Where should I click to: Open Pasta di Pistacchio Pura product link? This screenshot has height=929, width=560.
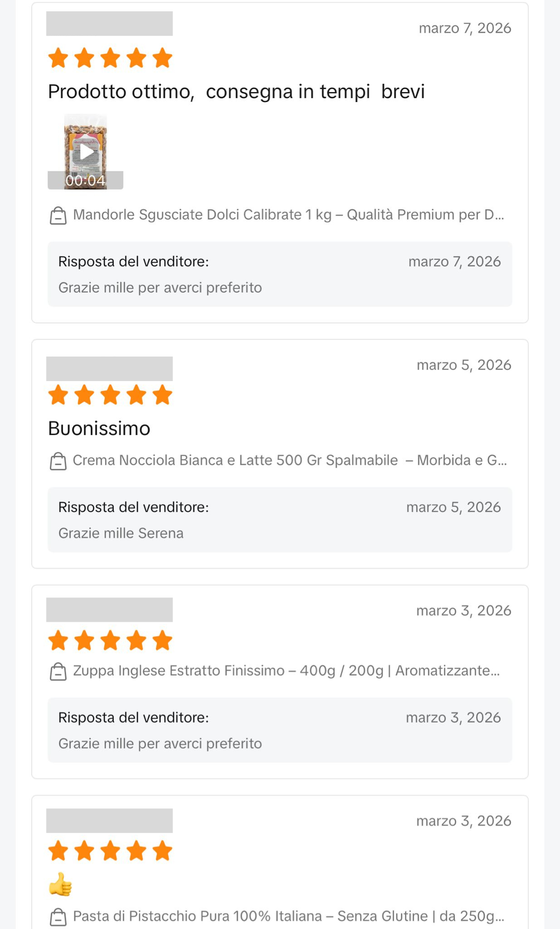point(288,916)
